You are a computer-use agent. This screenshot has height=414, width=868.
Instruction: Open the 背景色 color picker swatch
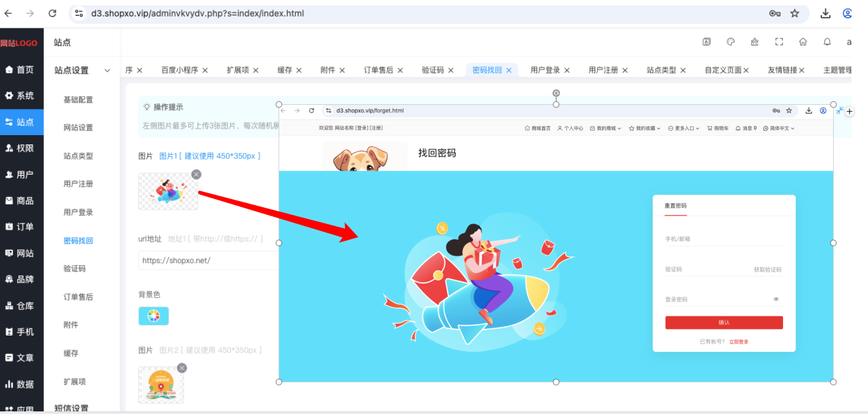tap(153, 316)
